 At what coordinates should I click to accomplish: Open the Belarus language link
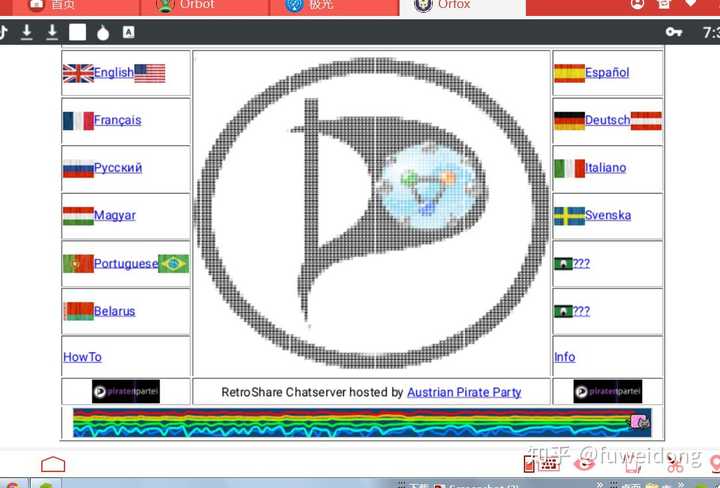115,311
